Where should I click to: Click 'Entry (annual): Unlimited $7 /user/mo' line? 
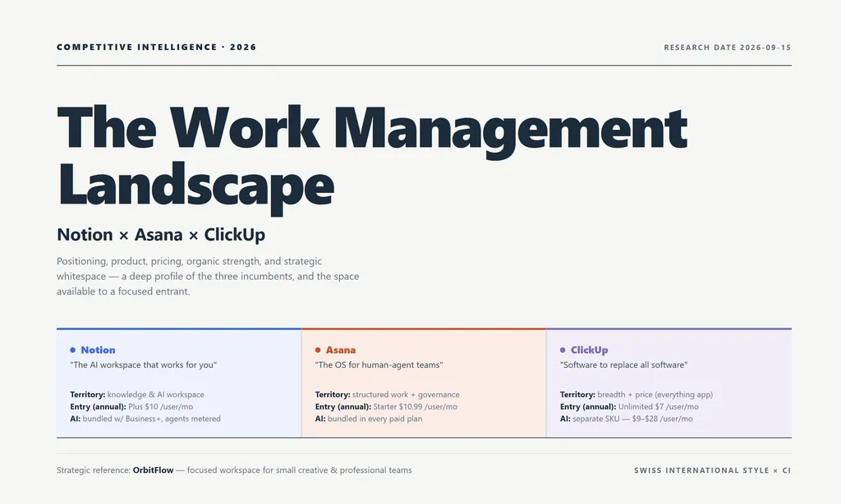coord(629,407)
